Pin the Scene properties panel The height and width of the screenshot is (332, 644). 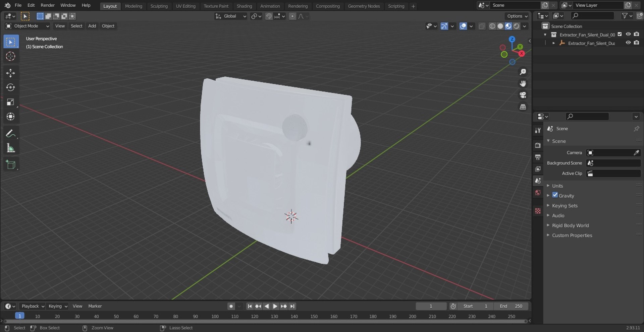point(636,129)
